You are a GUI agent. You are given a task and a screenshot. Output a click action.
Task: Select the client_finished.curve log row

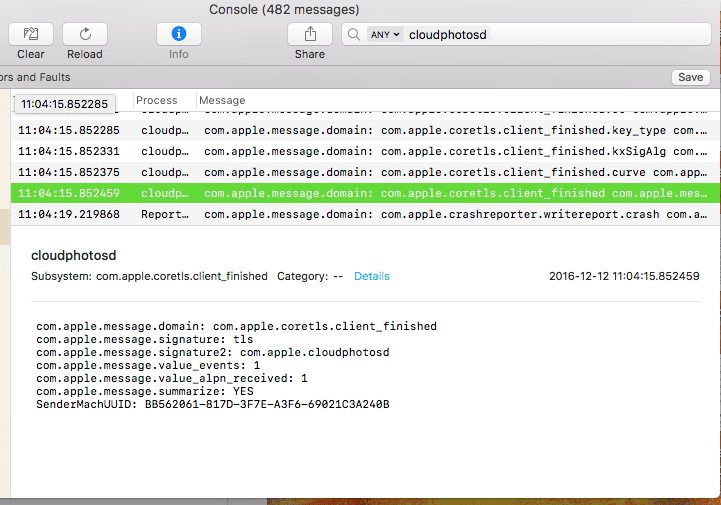point(365,172)
